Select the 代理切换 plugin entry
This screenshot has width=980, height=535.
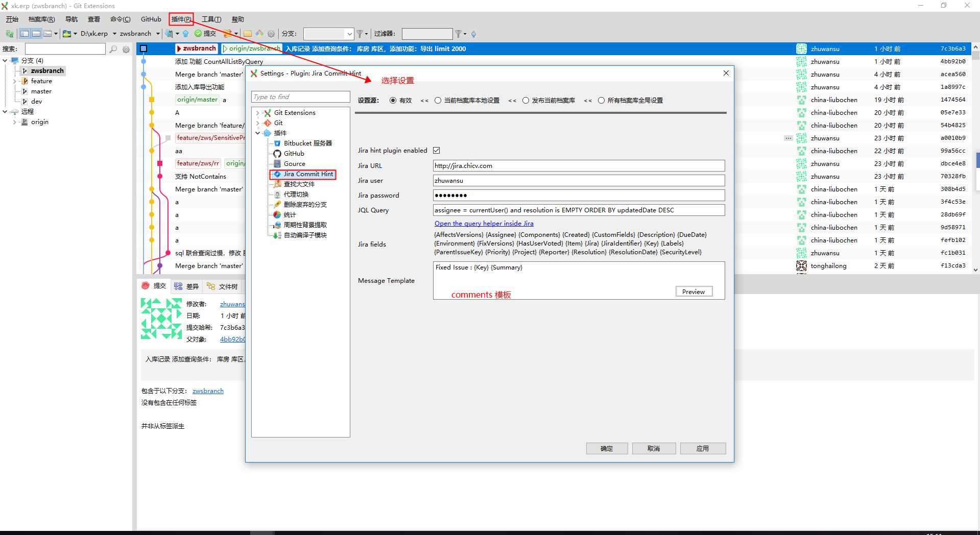(x=291, y=194)
